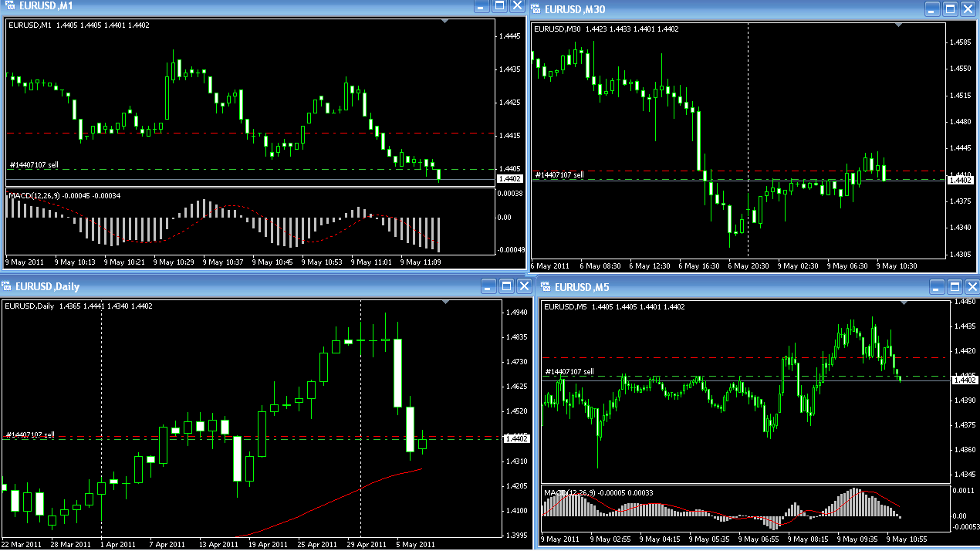Screen dimensions: 980x551
Task: Click '6 May 20:30' on M30 time axis
Action: 748,266
